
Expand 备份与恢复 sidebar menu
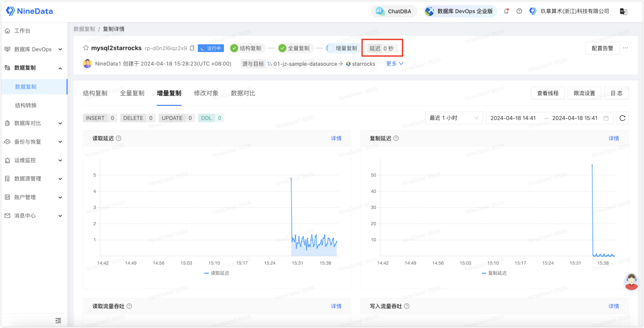coord(34,142)
